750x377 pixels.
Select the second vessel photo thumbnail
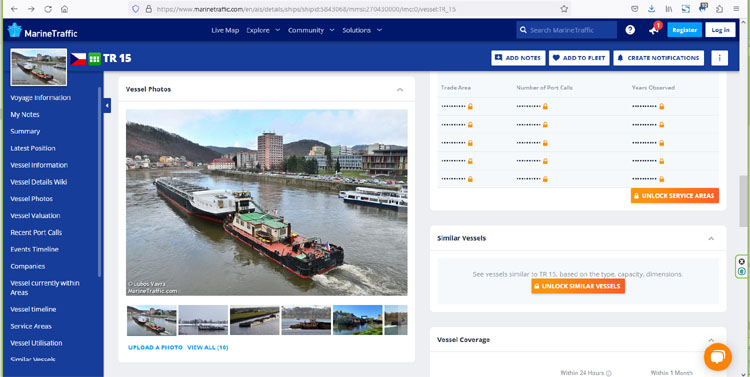[203, 320]
